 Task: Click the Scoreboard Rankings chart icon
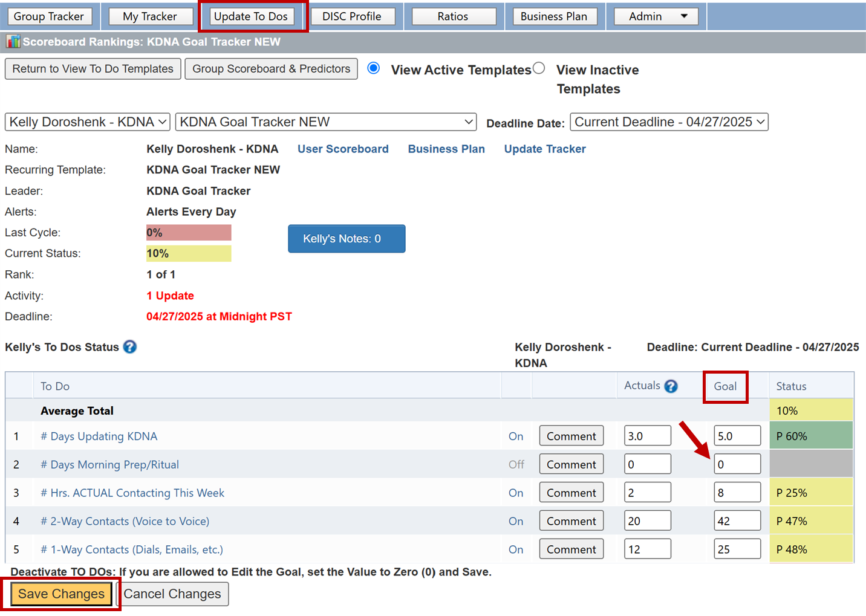(13, 42)
